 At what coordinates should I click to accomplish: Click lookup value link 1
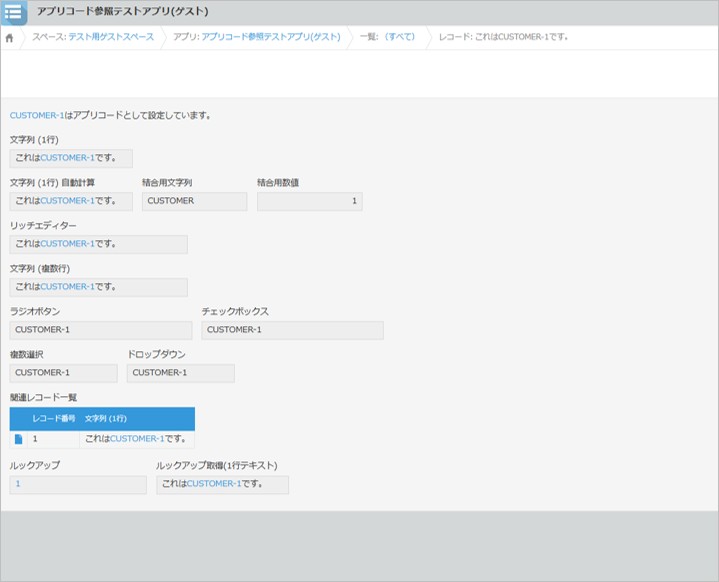point(18,484)
